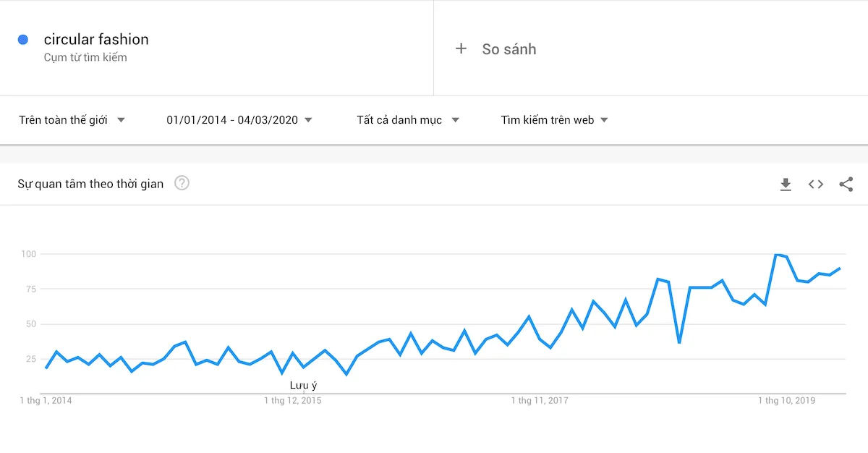Open the 01/01/2014 - 04/03/2020 date range dropdown
This screenshot has width=868, height=453.
pos(239,120)
